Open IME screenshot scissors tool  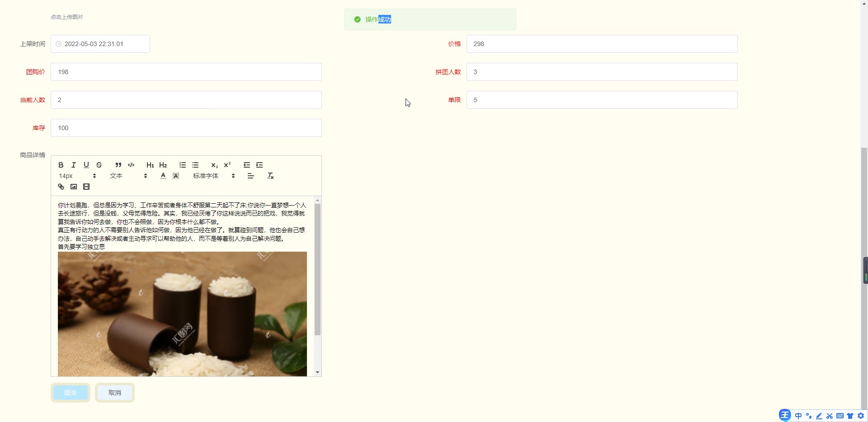(830, 416)
